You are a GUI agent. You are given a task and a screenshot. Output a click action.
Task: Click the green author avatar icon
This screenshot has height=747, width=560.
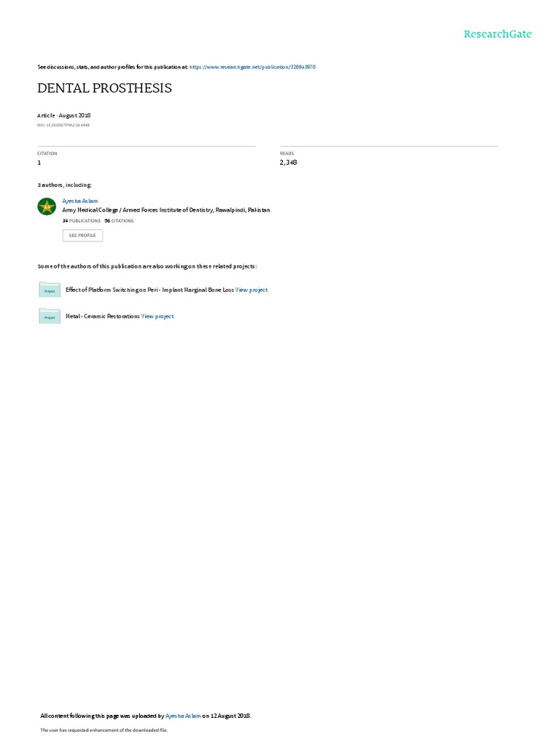(47, 206)
